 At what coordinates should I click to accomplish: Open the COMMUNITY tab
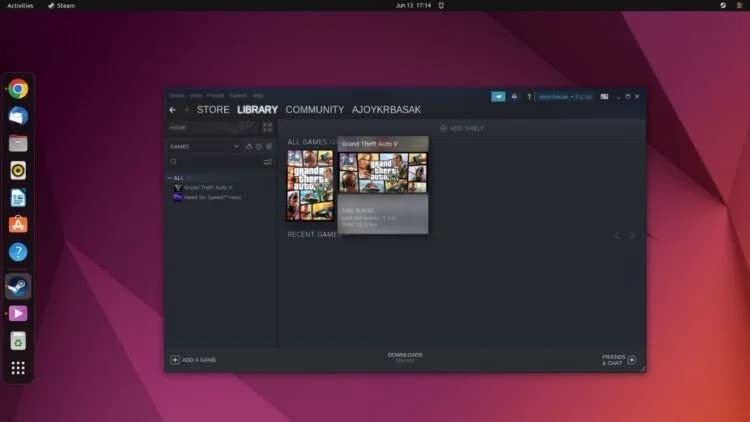pos(315,110)
